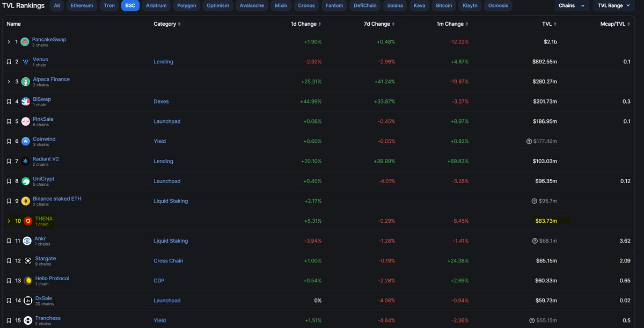Bookmark the Tranchess row
This screenshot has height=328, width=644.
coord(9,320)
